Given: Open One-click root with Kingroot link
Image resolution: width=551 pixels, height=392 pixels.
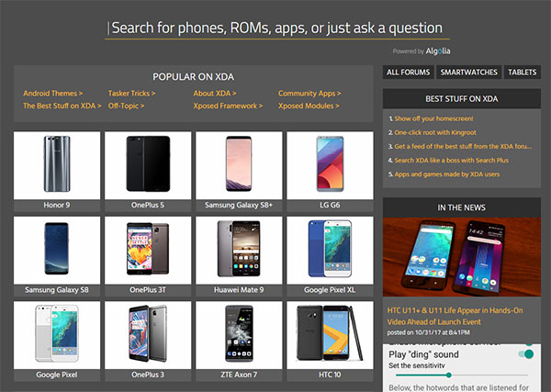Looking at the screenshot, I should pos(435,132).
